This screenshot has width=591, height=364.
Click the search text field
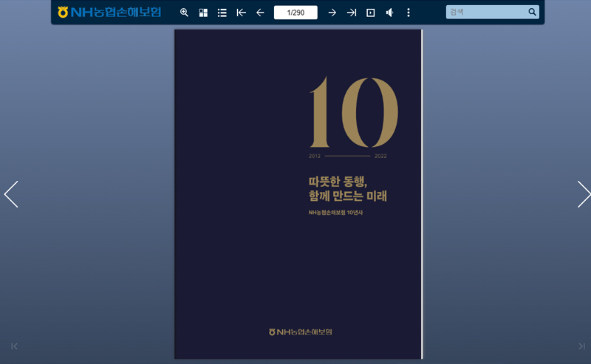point(486,12)
